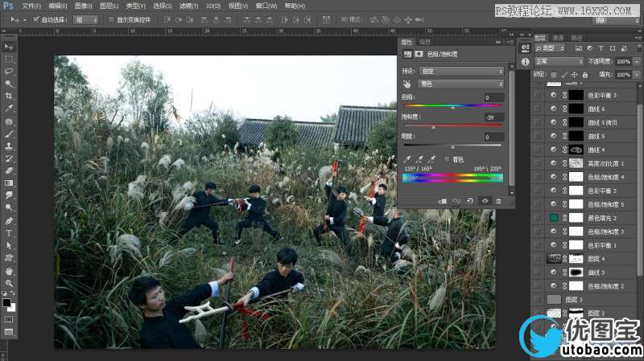Image resolution: width=644 pixels, height=361 pixels.
Task: Open the 正常 blend mode dropdown
Action: 559,62
